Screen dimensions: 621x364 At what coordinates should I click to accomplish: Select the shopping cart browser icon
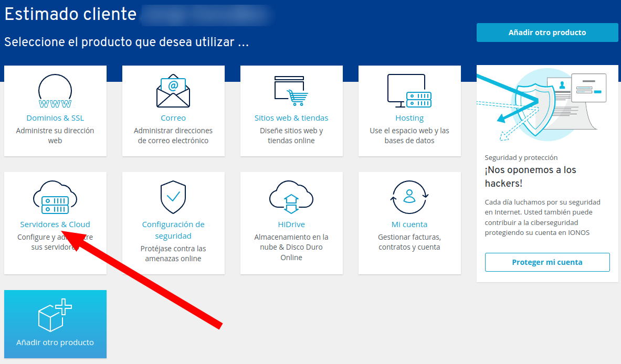pyautogui.click(x=291, y=91)
